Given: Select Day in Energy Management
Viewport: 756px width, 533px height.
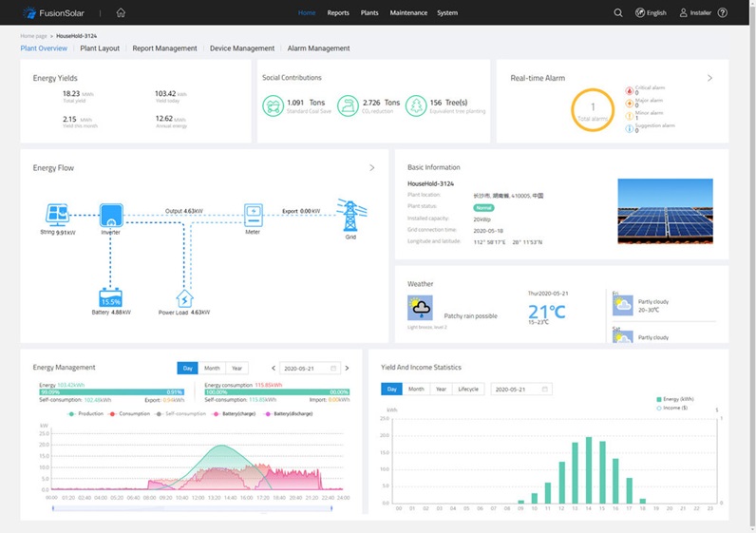Looking at the screenshot, I should click(187, 368).
